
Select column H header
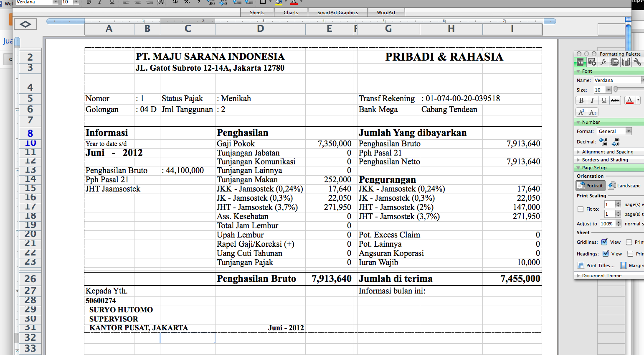[451, 28]
